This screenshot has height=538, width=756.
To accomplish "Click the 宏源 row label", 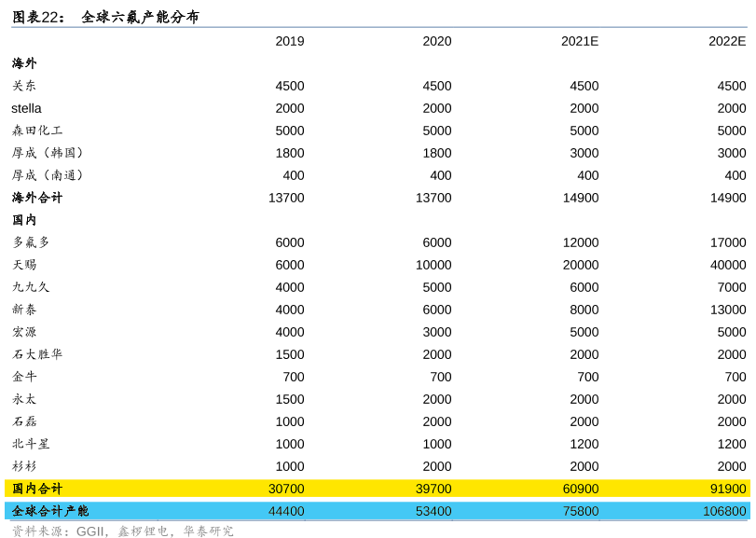I will click(x=24, y=332).
